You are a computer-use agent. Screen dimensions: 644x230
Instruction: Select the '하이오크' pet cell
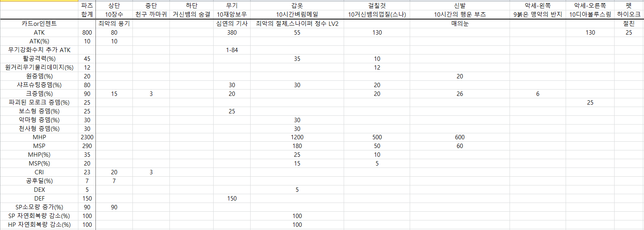click(628, 14)
